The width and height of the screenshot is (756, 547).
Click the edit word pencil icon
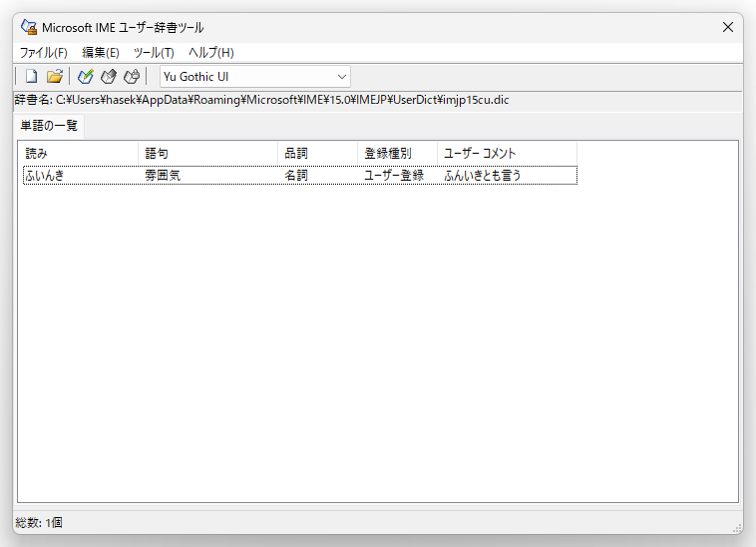pos(109,76)
